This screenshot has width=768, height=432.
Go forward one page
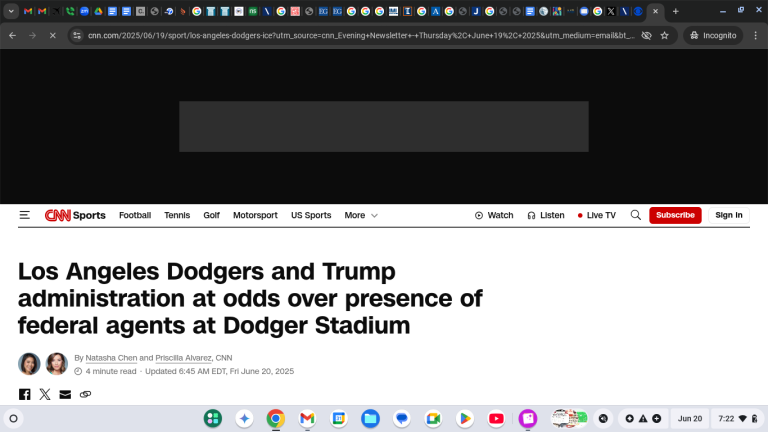[32, 35]
